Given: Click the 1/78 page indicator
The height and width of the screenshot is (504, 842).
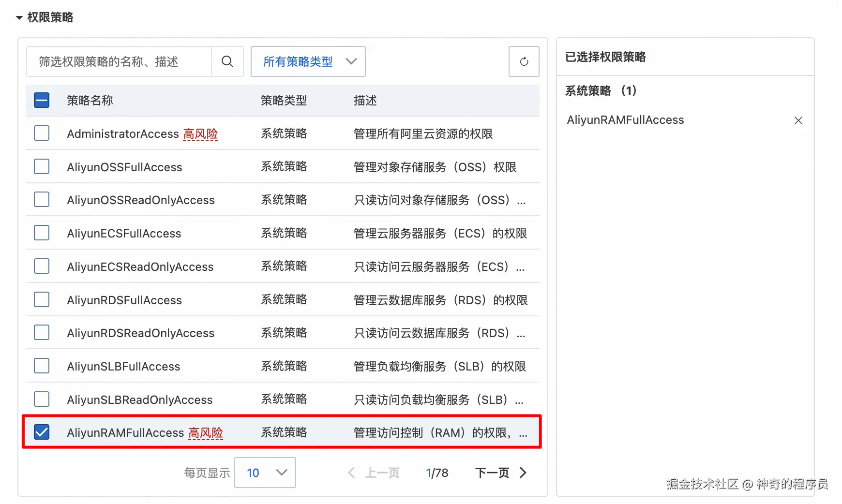Looking at the screenshot, I should coord(437,473).
